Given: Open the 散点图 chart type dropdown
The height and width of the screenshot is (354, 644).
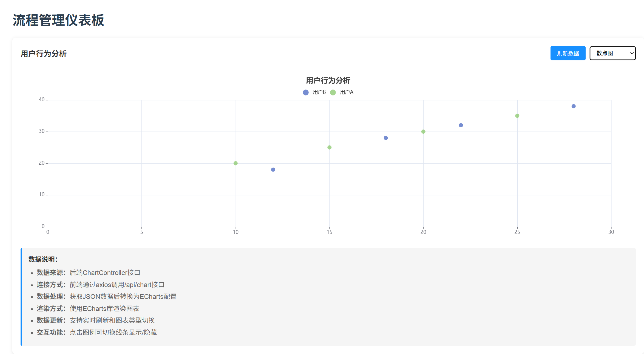Looking at the screenshot, I should tap(612, 53).
